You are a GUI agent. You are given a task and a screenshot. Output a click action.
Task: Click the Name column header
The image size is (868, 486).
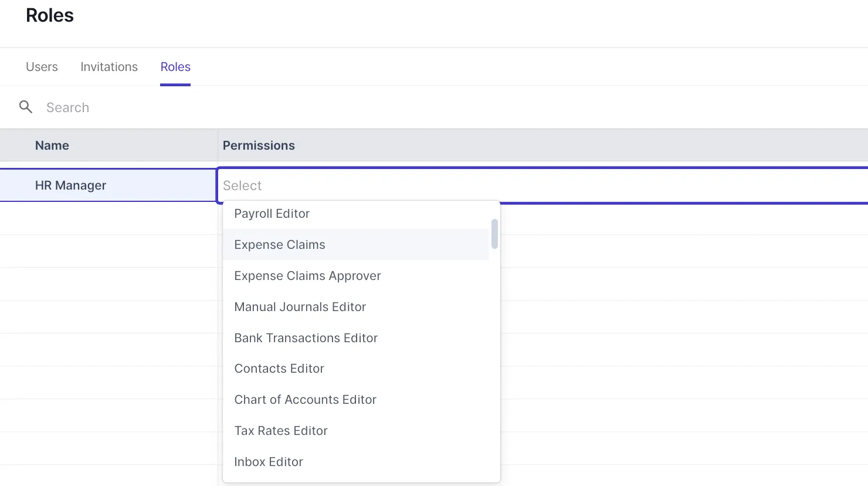pos(52,145)
